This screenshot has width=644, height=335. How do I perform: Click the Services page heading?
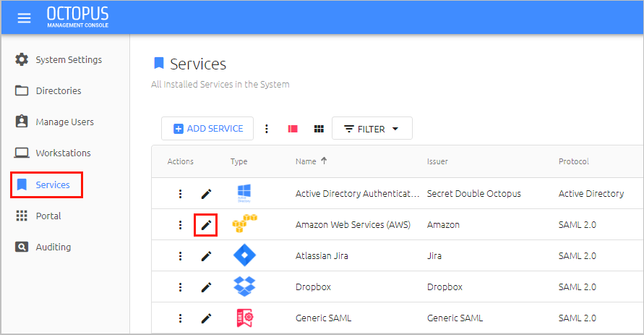[198, 64]
